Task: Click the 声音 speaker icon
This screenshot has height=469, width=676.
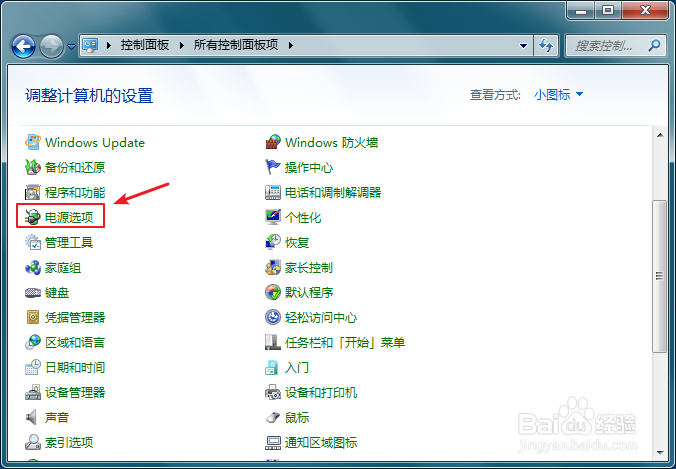Action: pyautogui.click(x=31, y=417)
